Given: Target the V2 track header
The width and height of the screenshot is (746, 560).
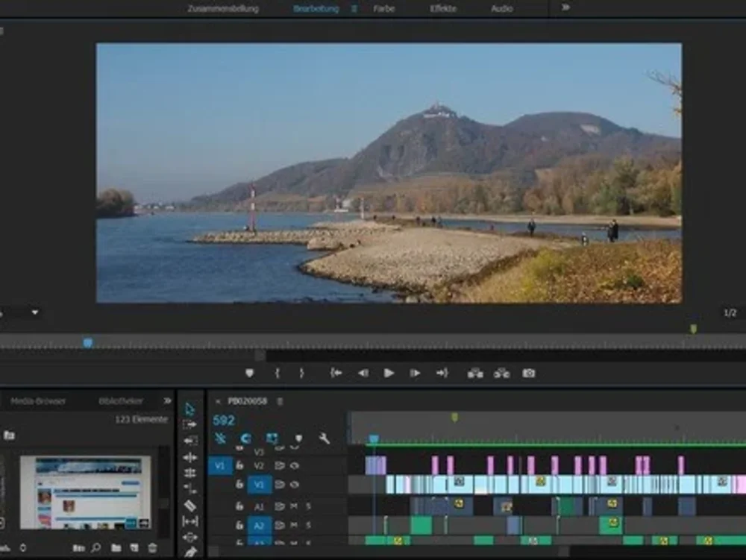Looking at the screenshot, I should 260,465.
